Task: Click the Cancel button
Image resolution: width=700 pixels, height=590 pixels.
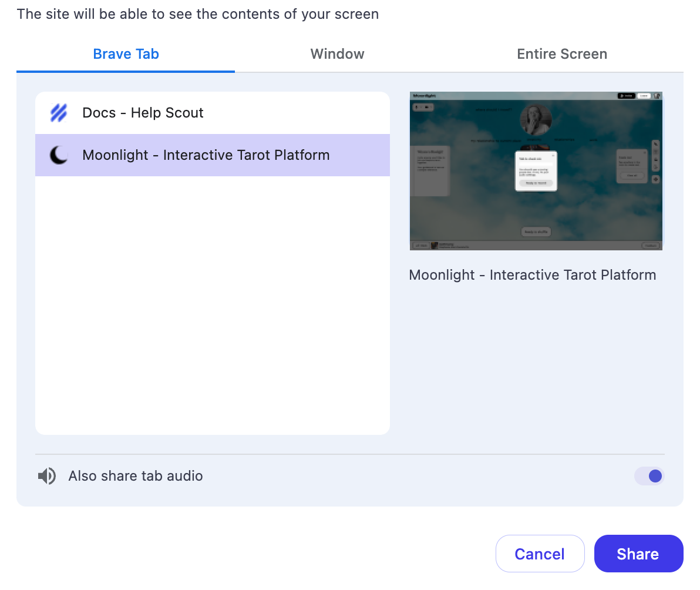Action: (x=540, y=554)
